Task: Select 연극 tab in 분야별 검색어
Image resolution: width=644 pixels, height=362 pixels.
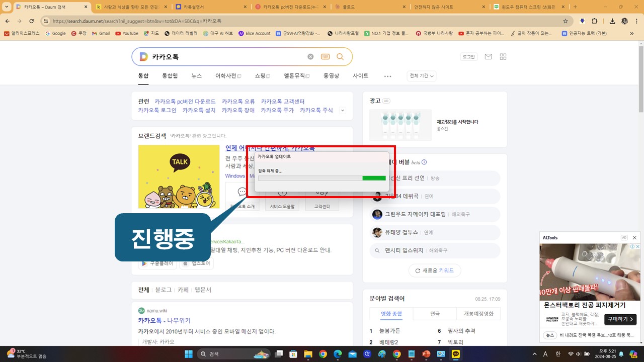Action: pyautogui.click(x=435, y=314)
